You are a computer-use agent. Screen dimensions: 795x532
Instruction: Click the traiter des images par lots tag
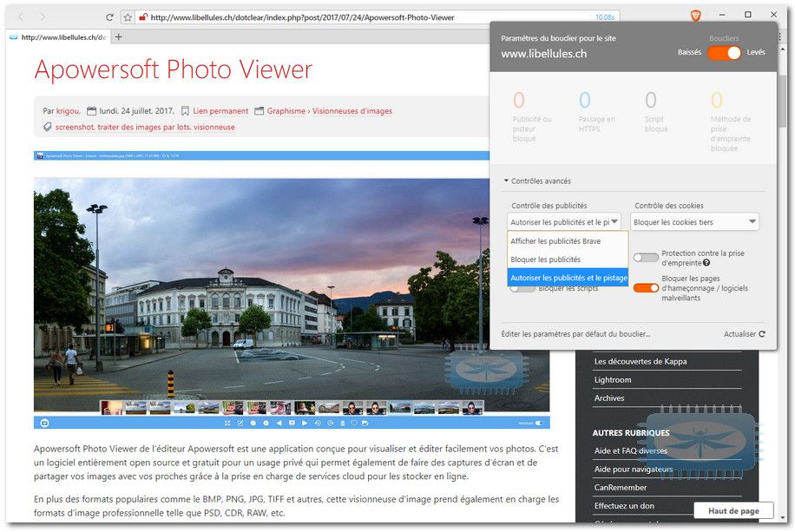143,127
